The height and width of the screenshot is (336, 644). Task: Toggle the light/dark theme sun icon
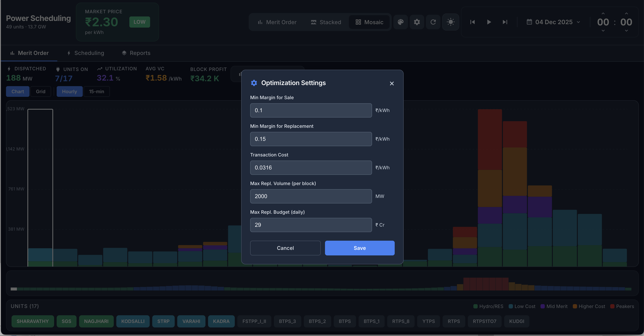tap(451, 22)
